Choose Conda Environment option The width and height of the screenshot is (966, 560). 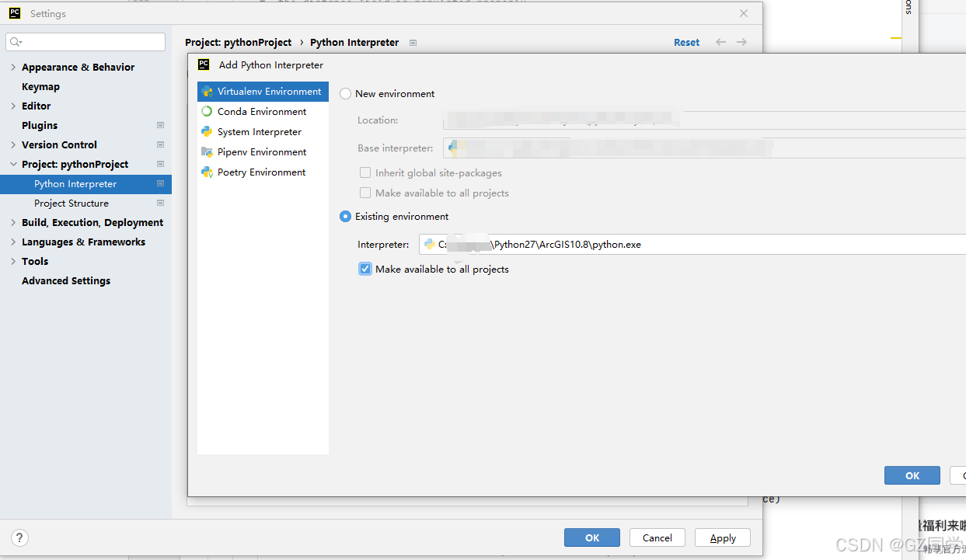point(263,112)
